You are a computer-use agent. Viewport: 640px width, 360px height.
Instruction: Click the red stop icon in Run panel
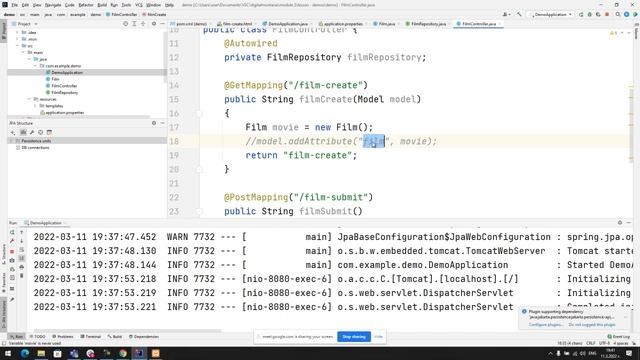12,251
